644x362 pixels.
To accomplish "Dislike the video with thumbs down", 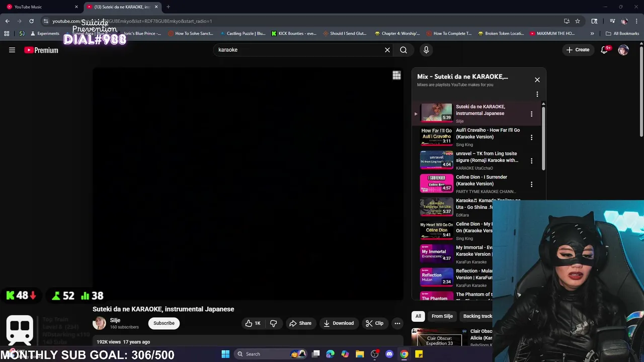I will [x=274, y=323].
